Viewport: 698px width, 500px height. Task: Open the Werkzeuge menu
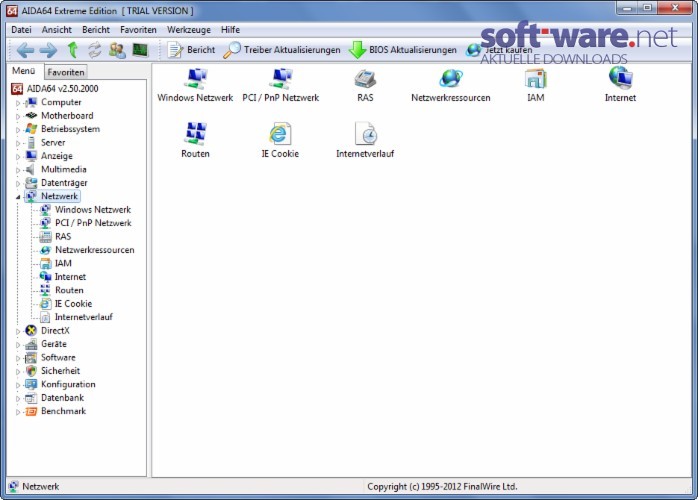pyautogui.click(x=189, y=30)
